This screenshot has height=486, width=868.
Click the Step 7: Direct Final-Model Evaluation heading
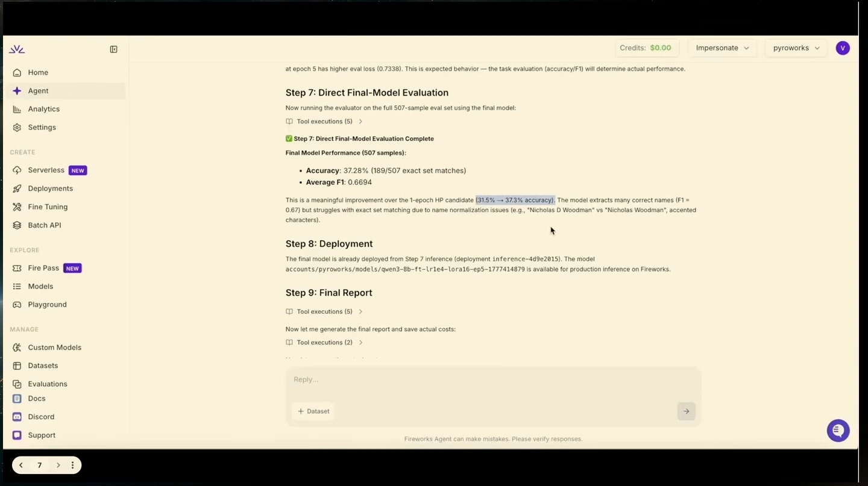(x=367, y=93)
